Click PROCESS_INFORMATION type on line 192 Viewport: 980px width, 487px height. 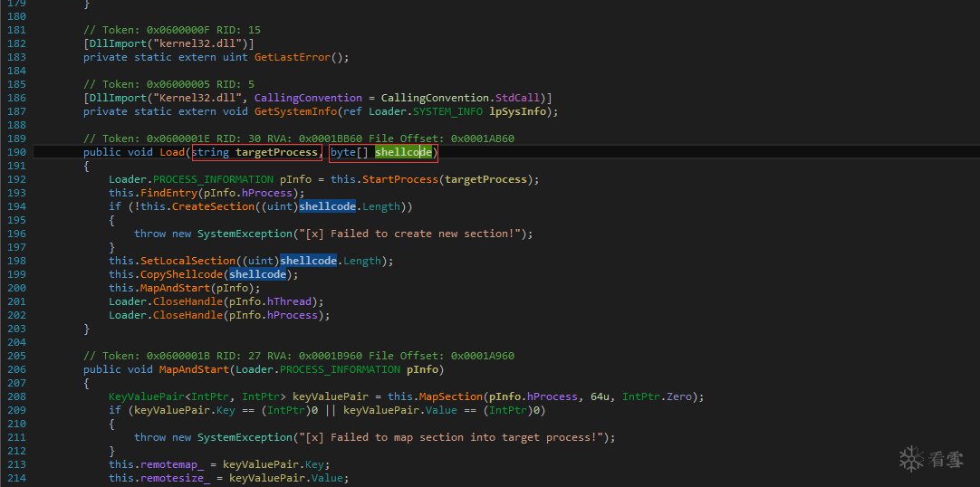[213, 180]
